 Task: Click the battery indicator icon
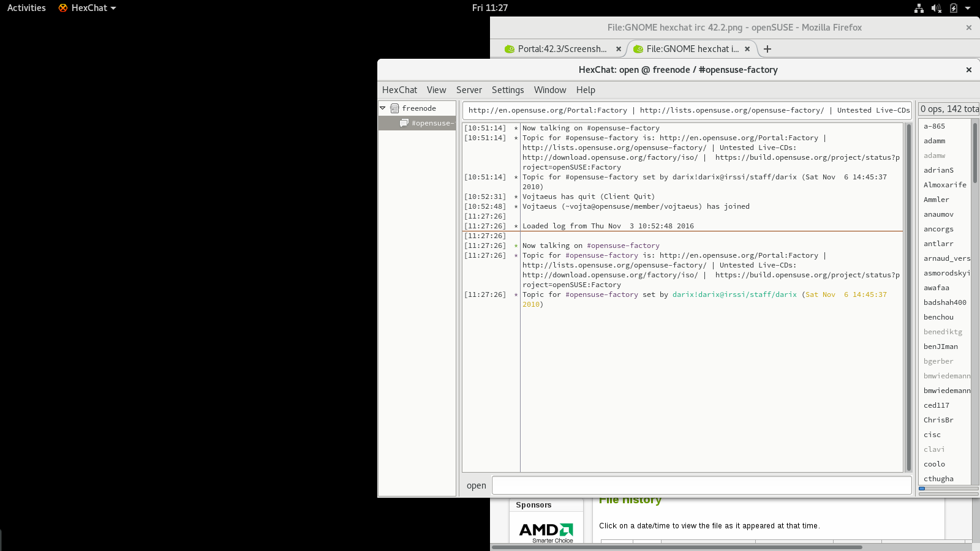click(953, 8)
